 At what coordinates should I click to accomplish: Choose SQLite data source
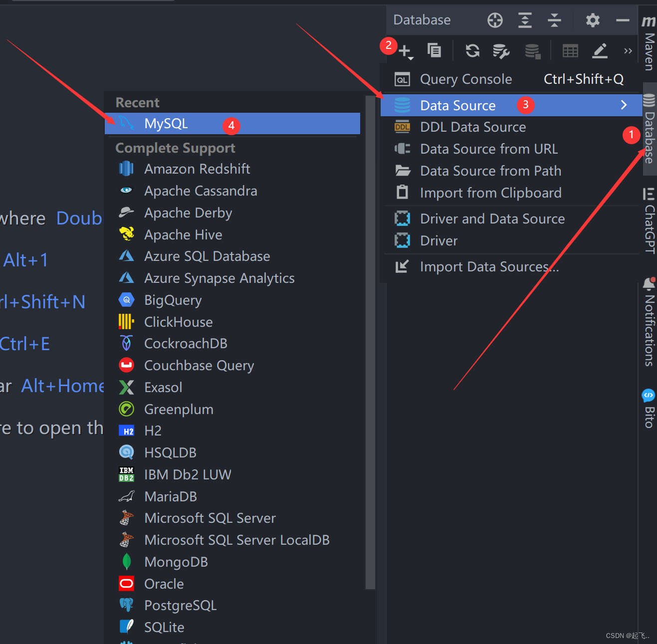click(x=232, y=628)
